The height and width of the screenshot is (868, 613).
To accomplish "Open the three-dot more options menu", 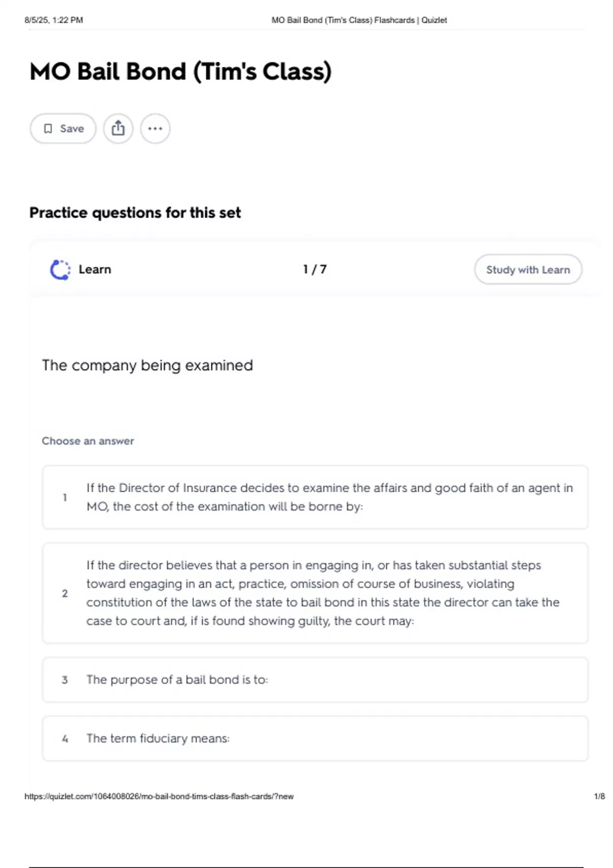I will 155,129.
